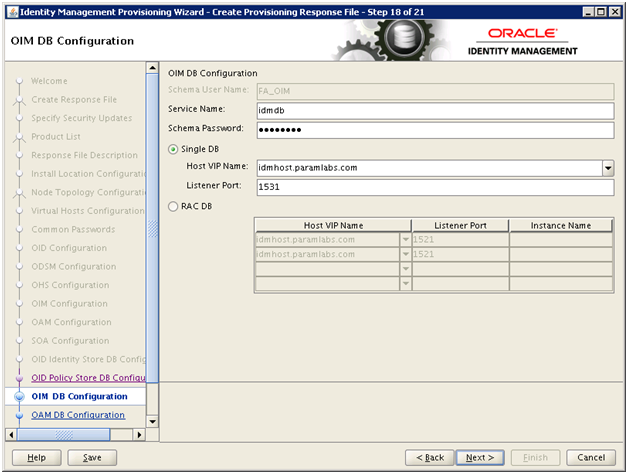Click Create Response File step
Screen dimensions: 628x474
(74, 100)
